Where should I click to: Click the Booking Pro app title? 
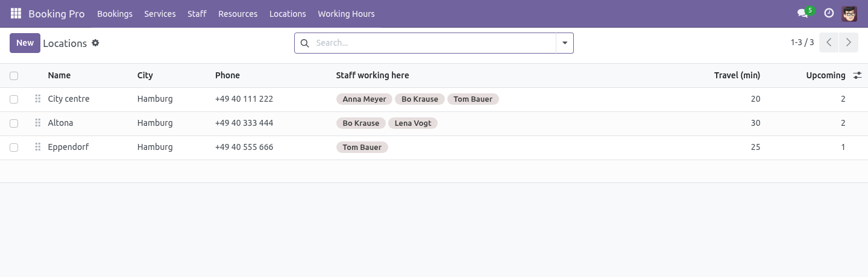click(57, 13)
